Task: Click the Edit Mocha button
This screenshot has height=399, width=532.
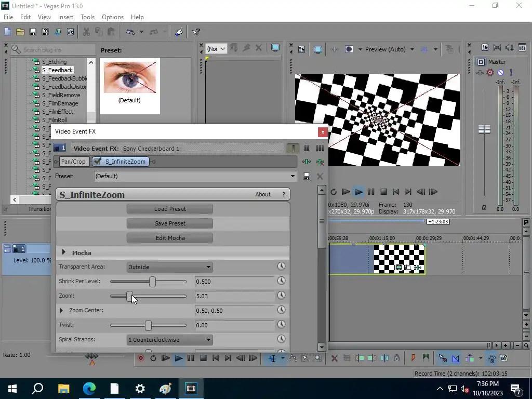Action: (x=170, y=238)
